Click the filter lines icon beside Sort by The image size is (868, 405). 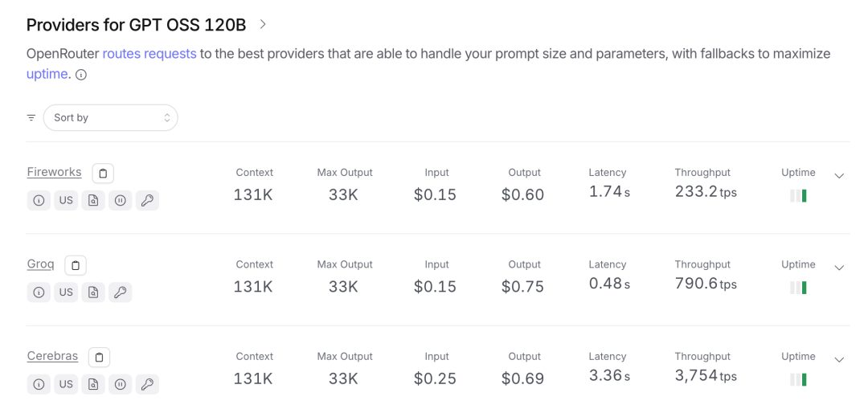pyautogui.click(x=31, y=118)
